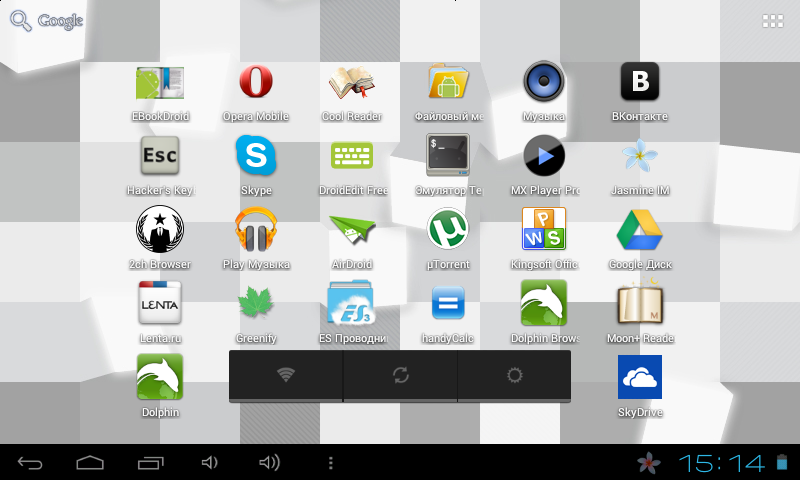Open the 15:14 clock panel

tap(721, 463)
